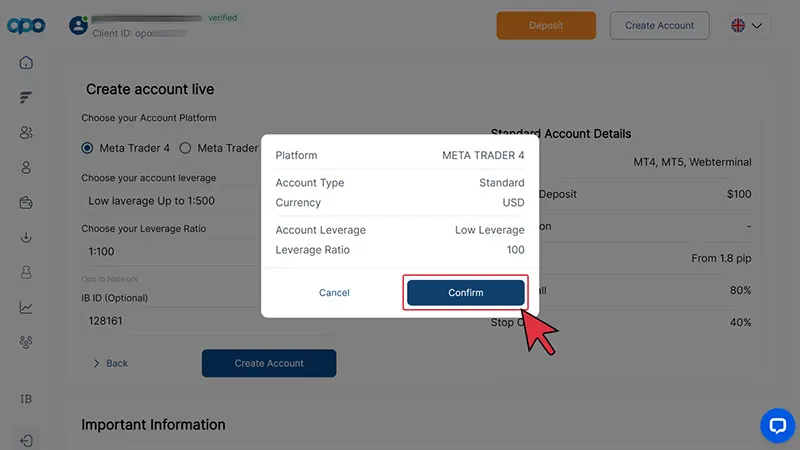The height and width of the screenshot is (450, 800).
Task: Open the live chat bubble
Action: coord(777,425)
